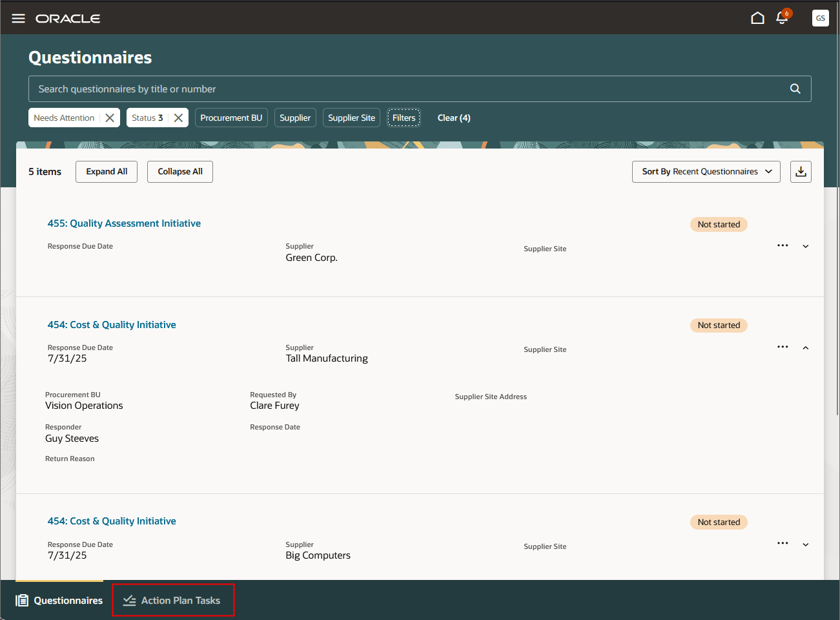
Task: Click the Return Reason label
Action: pos(70,459)
